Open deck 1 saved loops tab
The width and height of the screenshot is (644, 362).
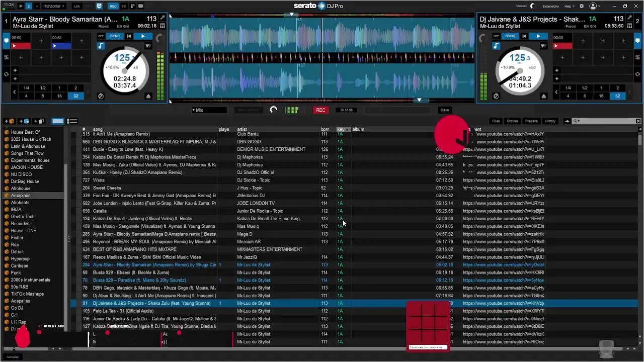(7, 58)
